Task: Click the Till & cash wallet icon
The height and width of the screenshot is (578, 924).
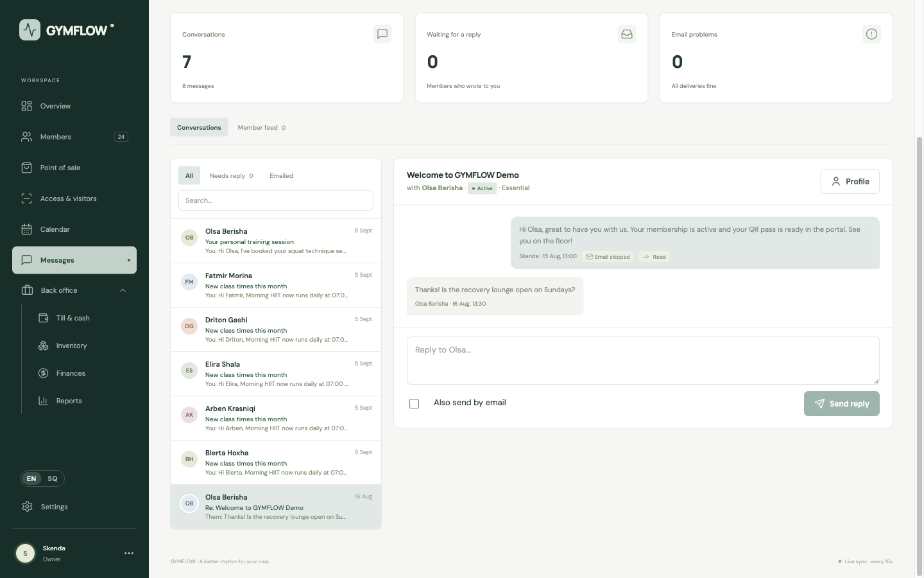Action: tap(44, 318)
